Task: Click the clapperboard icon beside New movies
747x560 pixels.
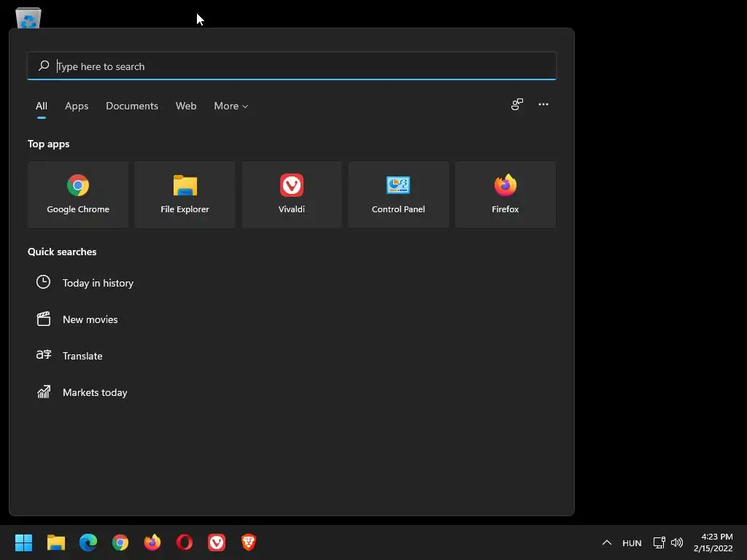Action: coord(43,319)
